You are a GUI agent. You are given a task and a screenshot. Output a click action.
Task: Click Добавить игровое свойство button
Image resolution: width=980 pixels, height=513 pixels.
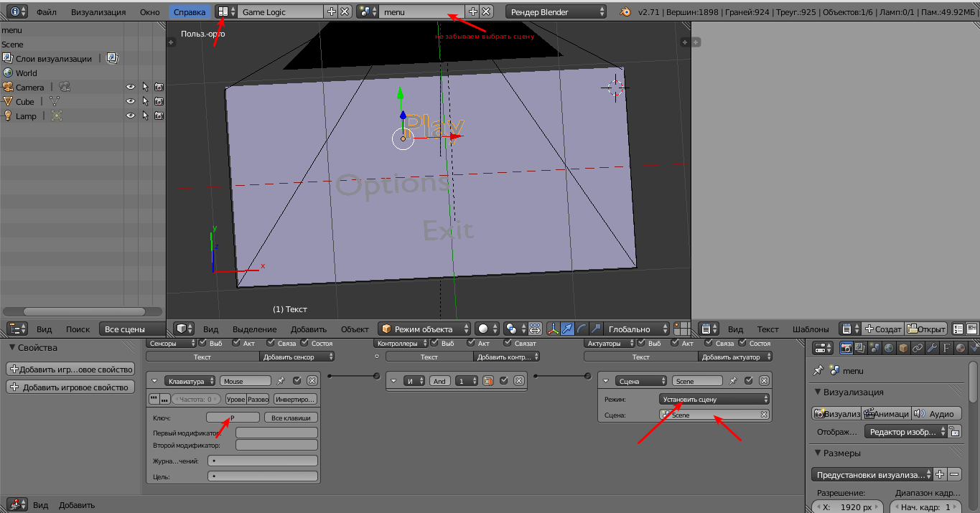pos(70,387)
